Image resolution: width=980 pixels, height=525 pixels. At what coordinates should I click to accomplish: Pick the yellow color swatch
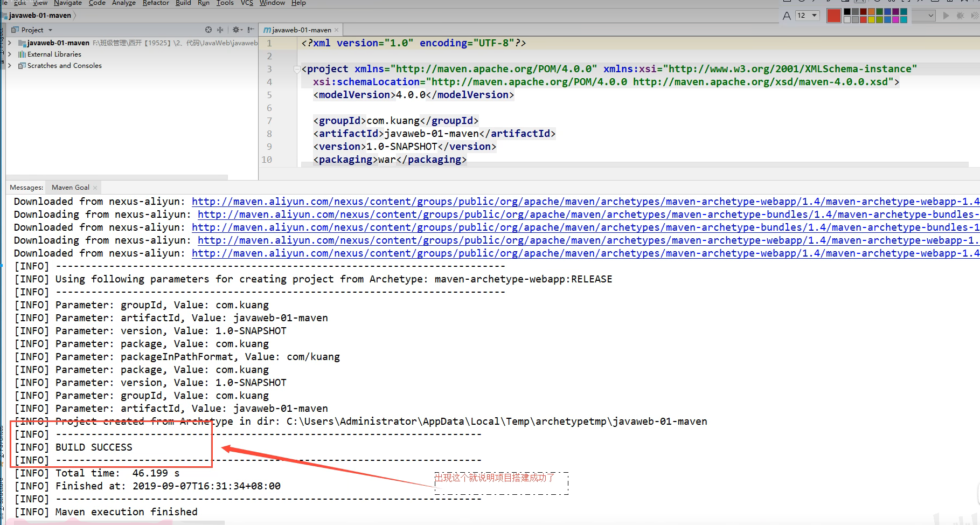[x=871, y=19]
